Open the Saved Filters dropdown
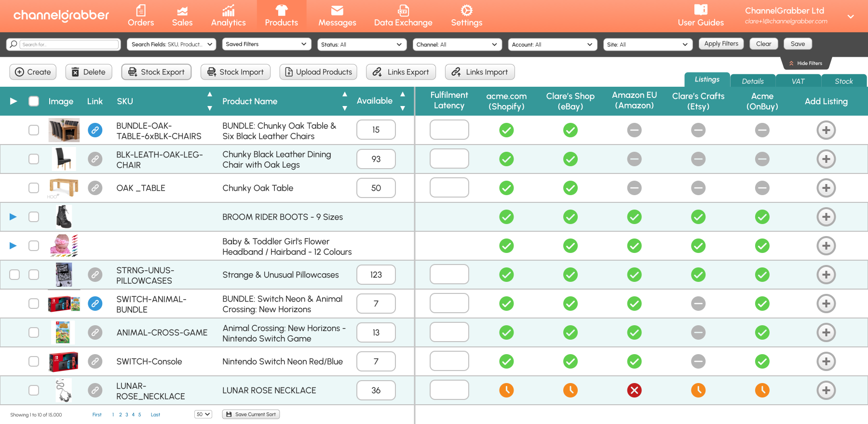Image resolution: width=868 pixels, height=424 pixels. tap(266, 44)
